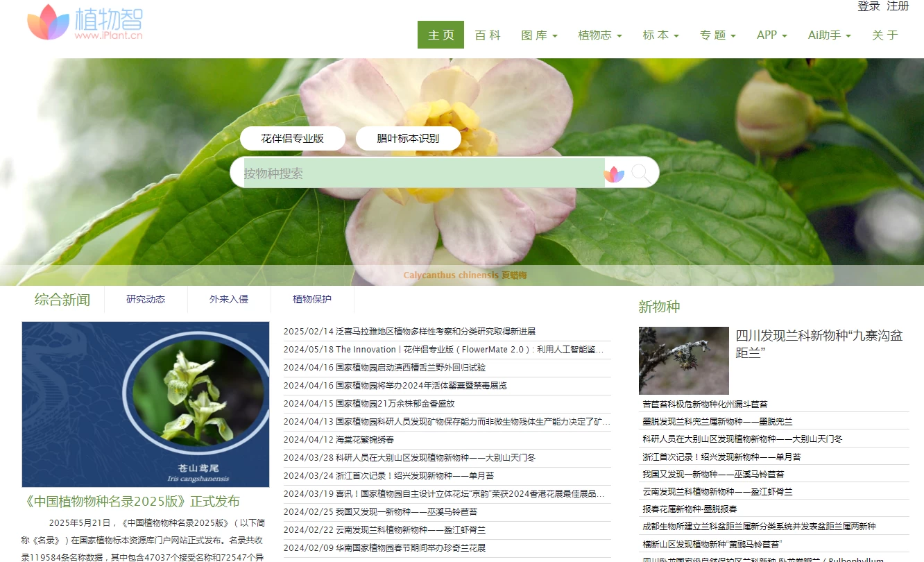Expand the APP dropdown
924x562 pixels.
[771, 34]
